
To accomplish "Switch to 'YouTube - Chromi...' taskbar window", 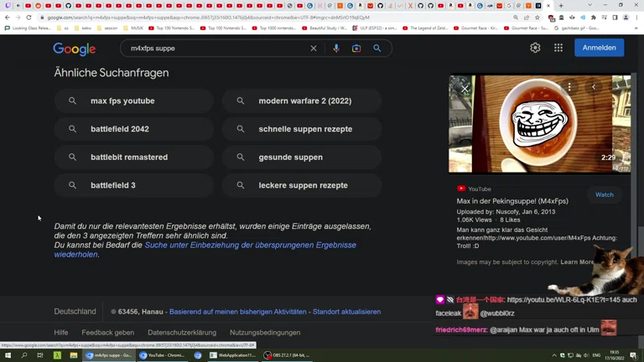I will pos(163,355).
